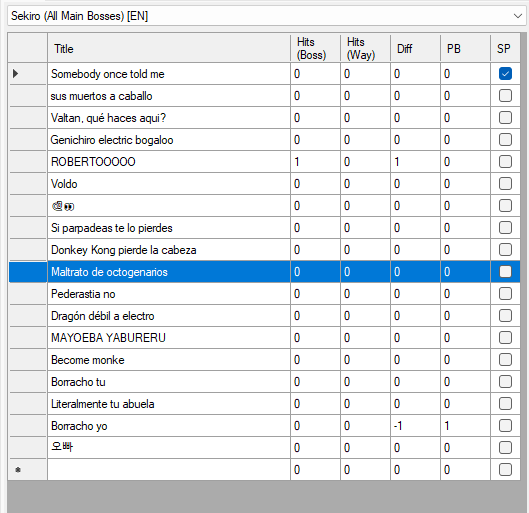The image size is (529, 513).
Task: Select Dragón débil a electro title cell
Action: (169, 316)
